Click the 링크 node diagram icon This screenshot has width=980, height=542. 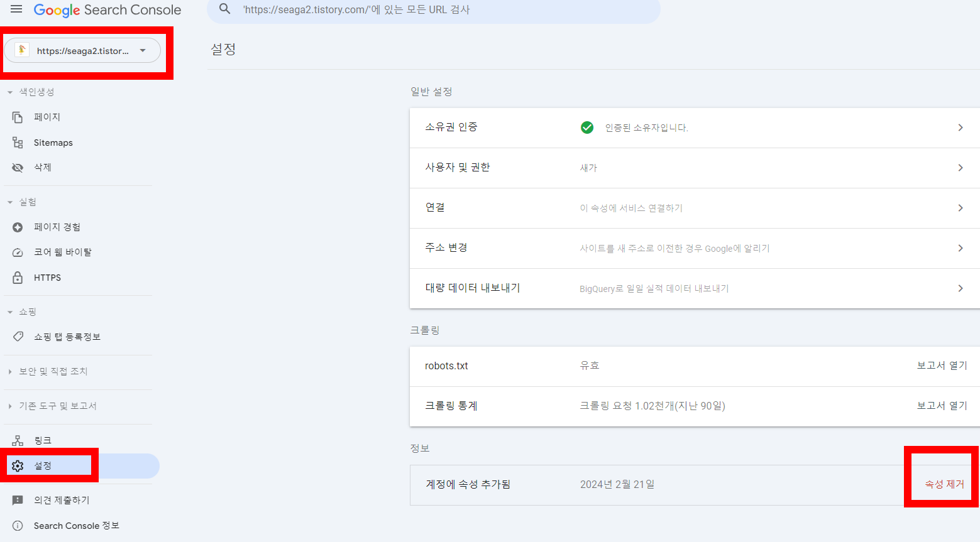coord(18,440)
